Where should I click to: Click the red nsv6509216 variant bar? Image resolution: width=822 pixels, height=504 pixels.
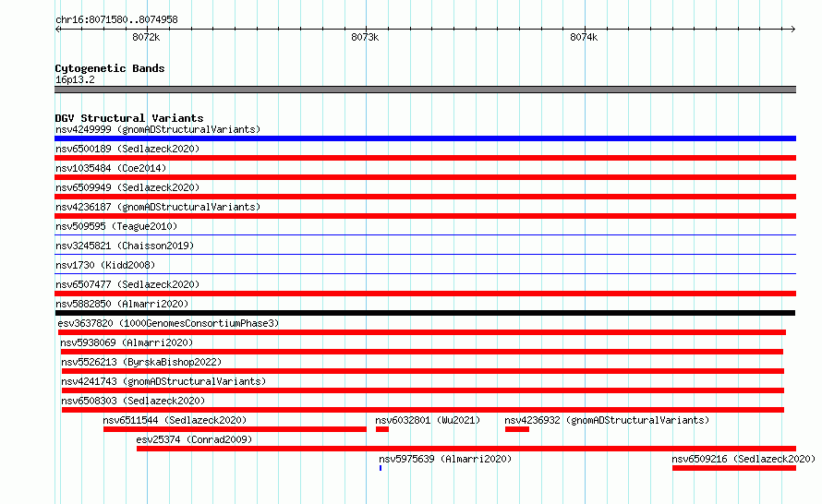click(734, 468)
